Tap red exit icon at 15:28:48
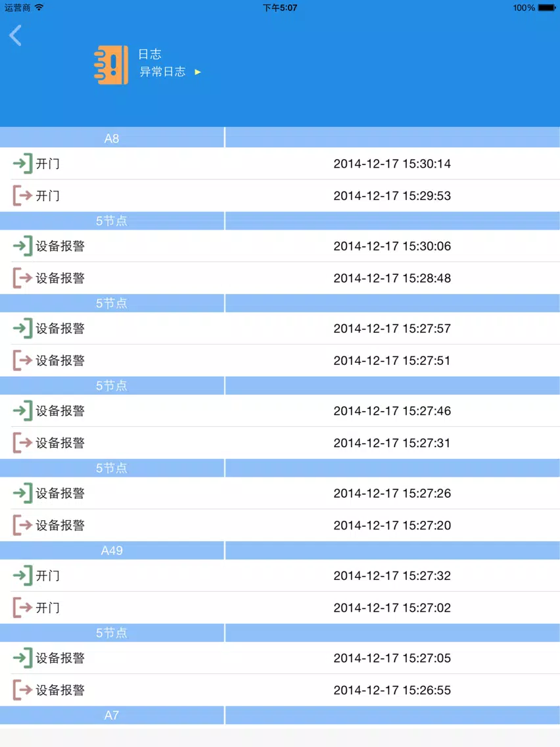The image size is (560, 747). [x=22, y=277]
